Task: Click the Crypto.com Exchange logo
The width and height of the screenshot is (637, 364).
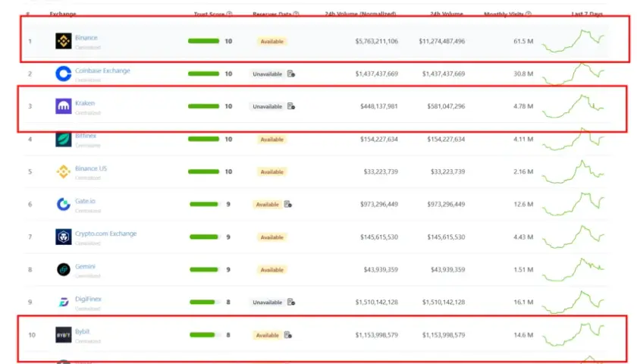Action: coord(64,237)
